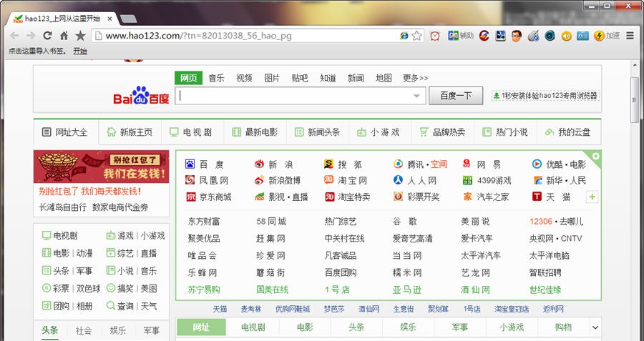Viewport: 644px width, 341px height.
Task: Open the settings gear in the site grid corner
Action: coord(595,157)
